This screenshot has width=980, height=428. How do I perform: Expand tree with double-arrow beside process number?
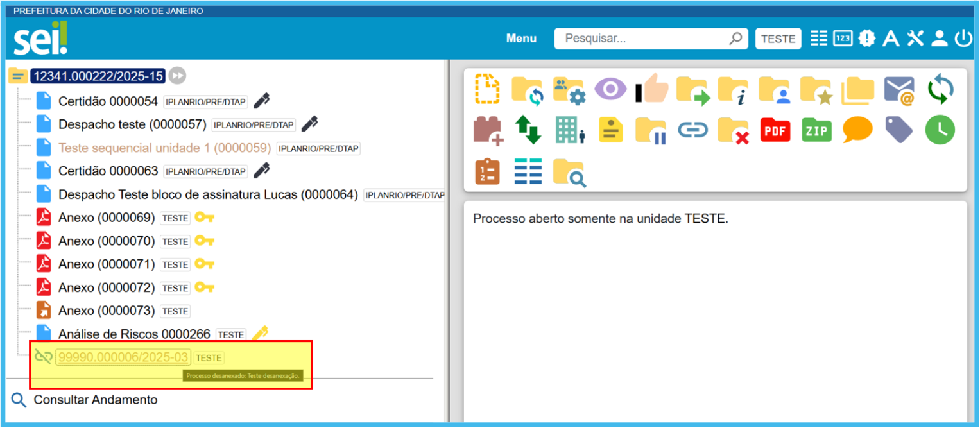[178, 76]
